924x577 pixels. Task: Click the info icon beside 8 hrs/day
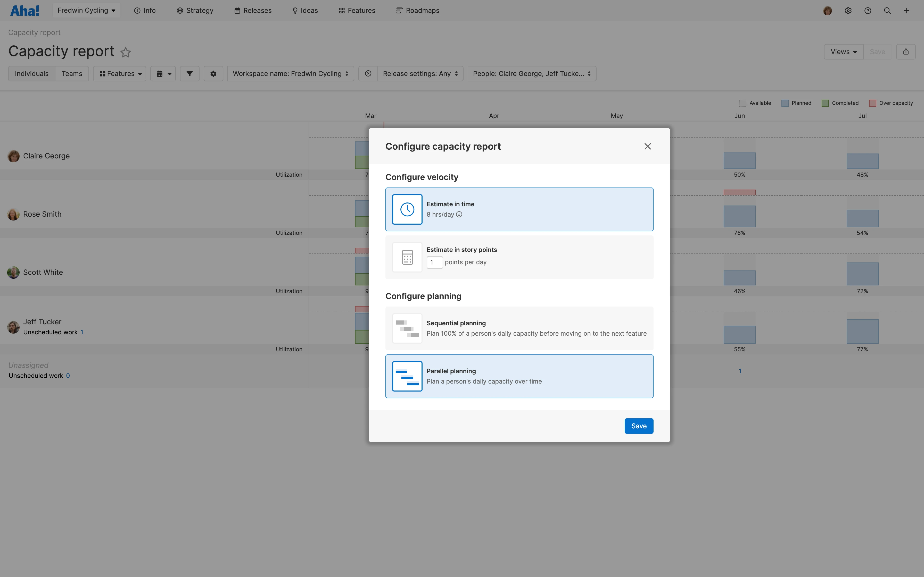459,215
